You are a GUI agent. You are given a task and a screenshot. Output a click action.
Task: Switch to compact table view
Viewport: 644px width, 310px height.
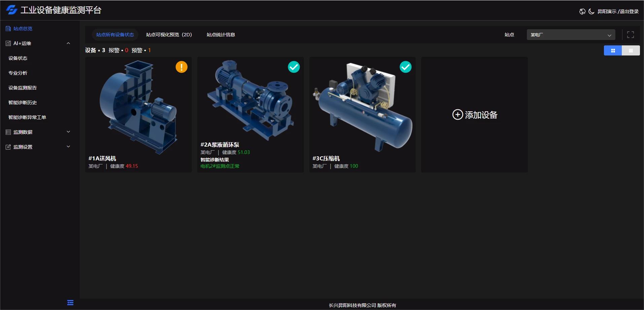coord(631,50)
